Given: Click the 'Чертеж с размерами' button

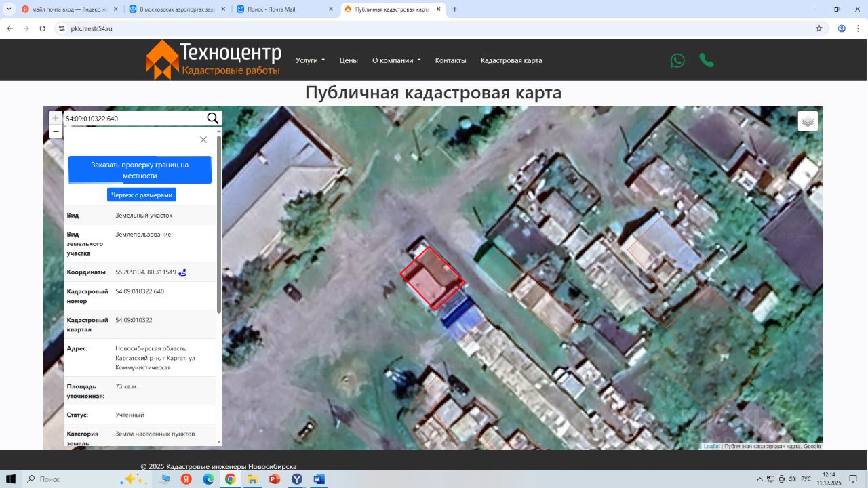Looking at the screenshot, I should [142, 195].
